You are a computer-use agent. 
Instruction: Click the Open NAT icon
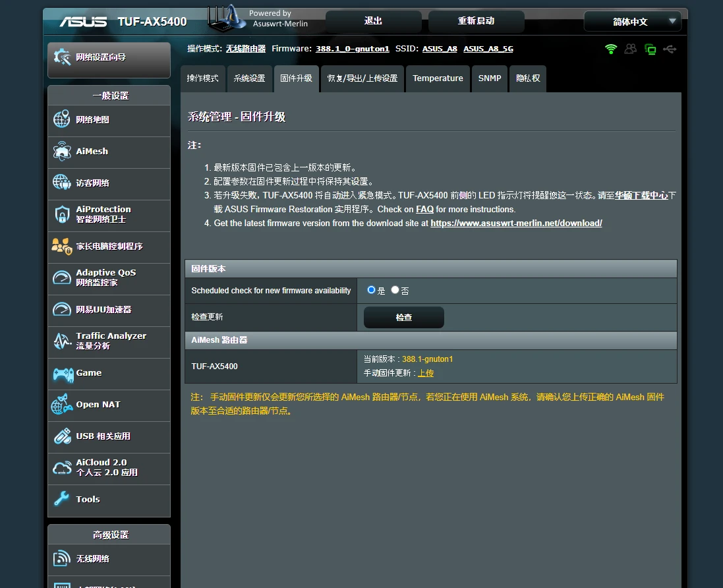point(62,405)
